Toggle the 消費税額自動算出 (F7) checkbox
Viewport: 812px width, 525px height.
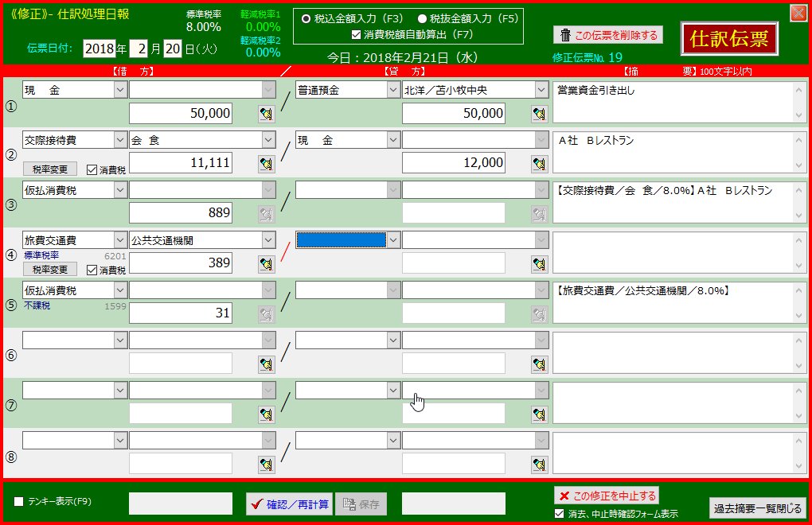click(357, 34)
